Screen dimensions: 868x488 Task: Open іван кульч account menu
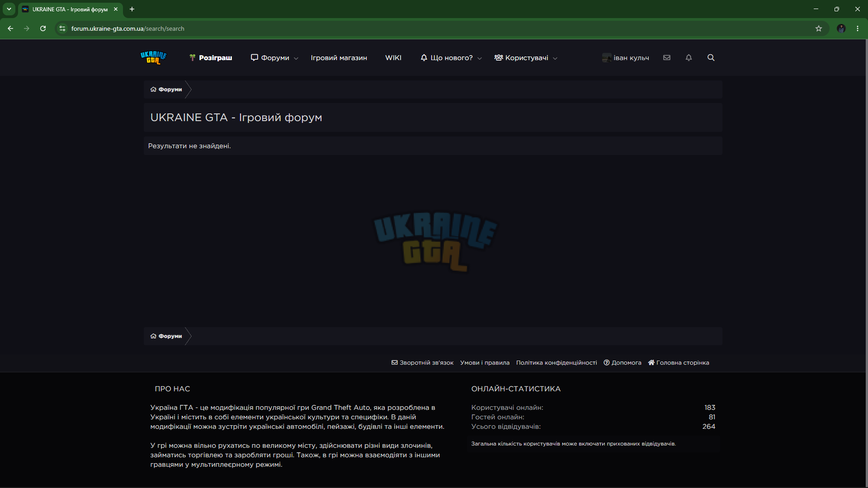626,58
